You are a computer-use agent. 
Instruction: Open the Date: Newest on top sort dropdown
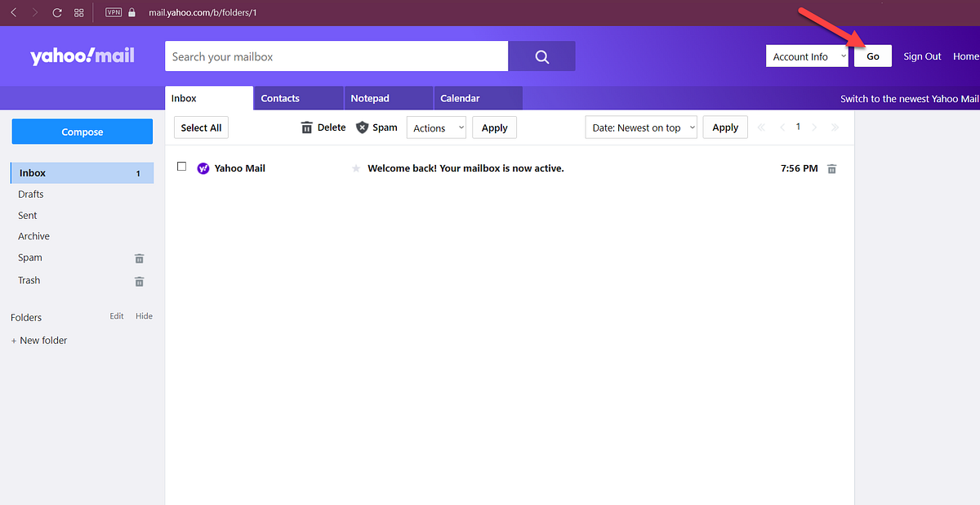click(x=642, y=127)
